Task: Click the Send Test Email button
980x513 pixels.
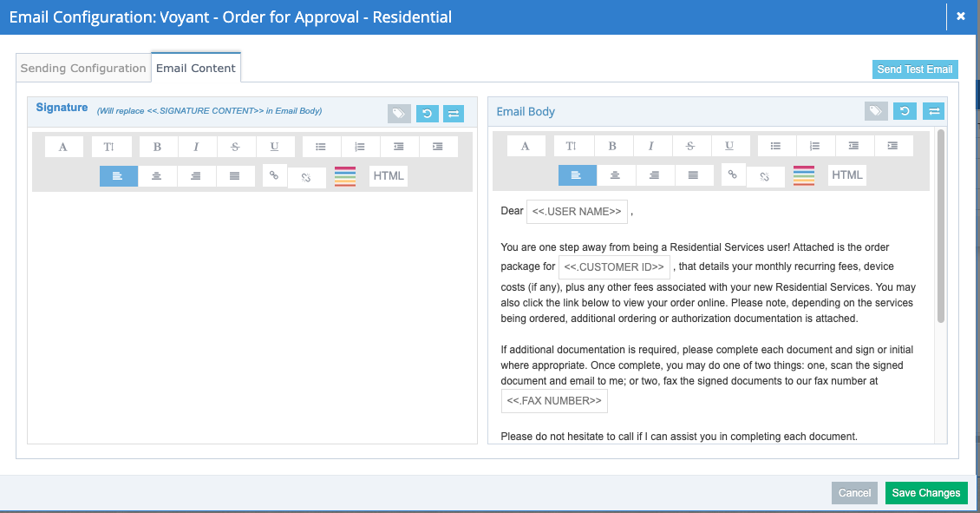Action: tap(914, 69)
